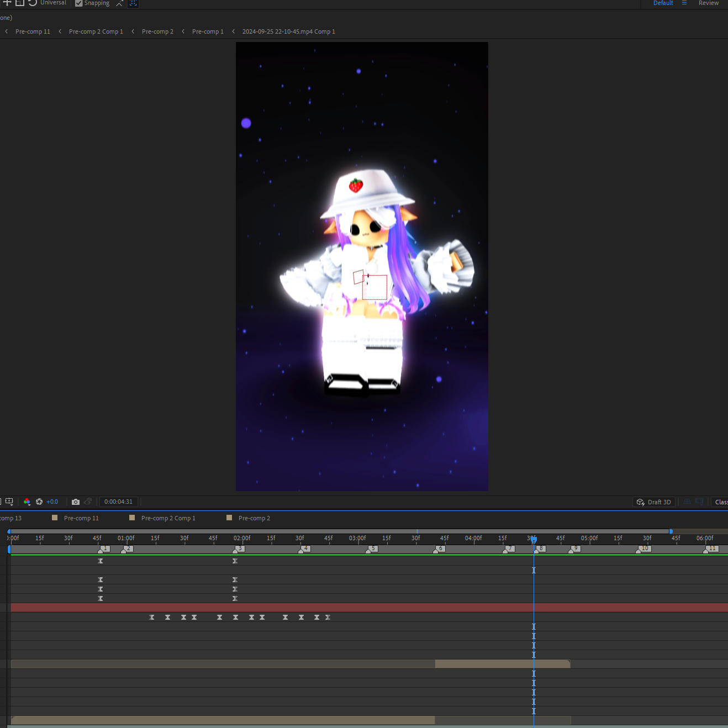Screen dimensions: 728x728
Task: Click the show last snapshot icon
Action: tap(88, 502)
